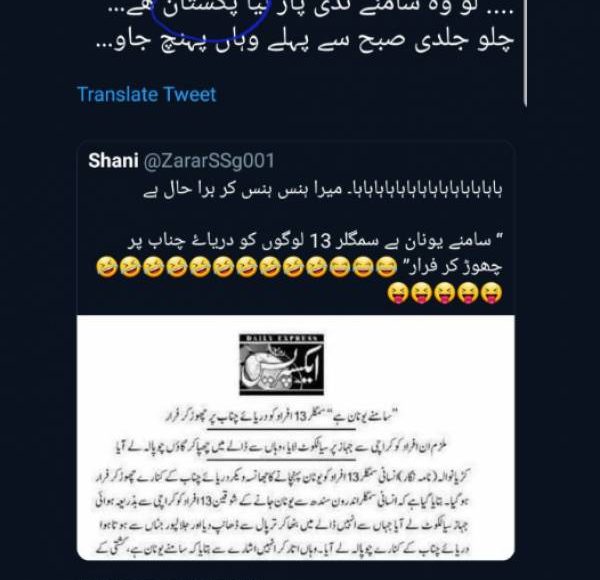600x580 pixels.
Task: Click the middle grinning squint emoji
Action: tap(363, 267)
